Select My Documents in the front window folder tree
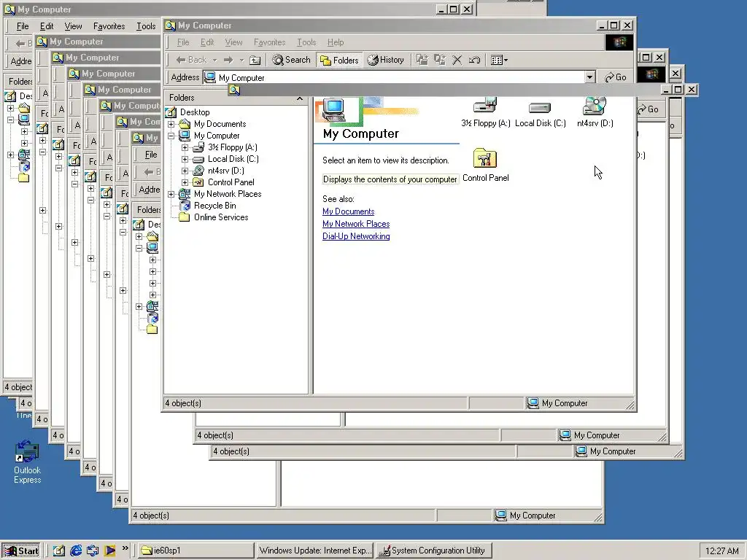 pyautogui.click(x=220, y=124)
